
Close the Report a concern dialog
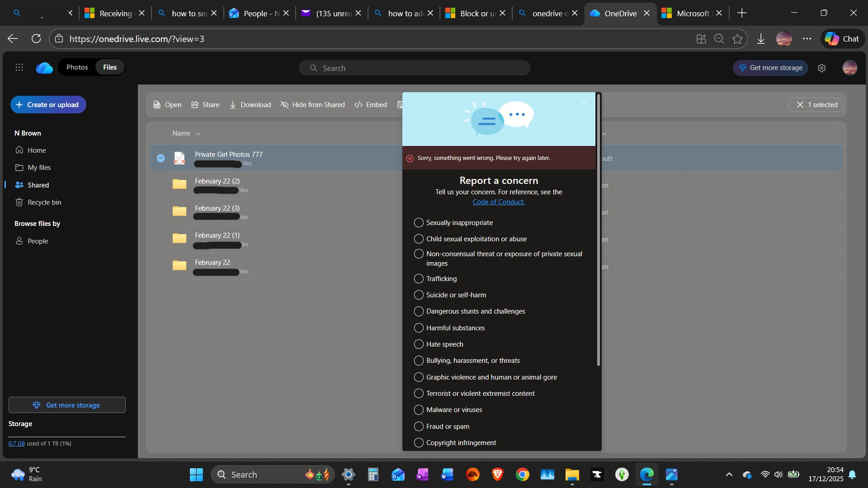point(584,104)
